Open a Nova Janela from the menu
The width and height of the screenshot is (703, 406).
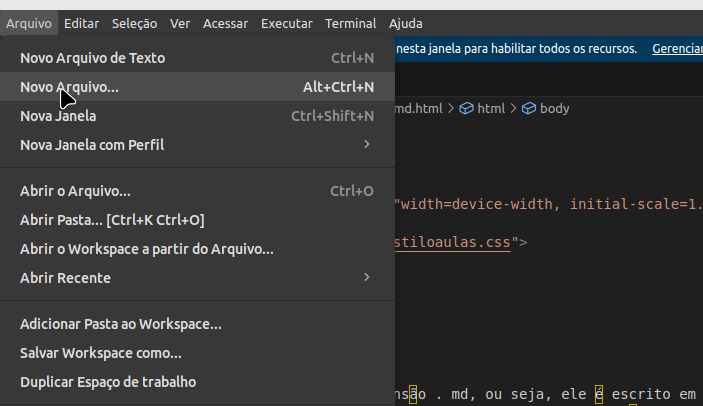tap(197, 116)
